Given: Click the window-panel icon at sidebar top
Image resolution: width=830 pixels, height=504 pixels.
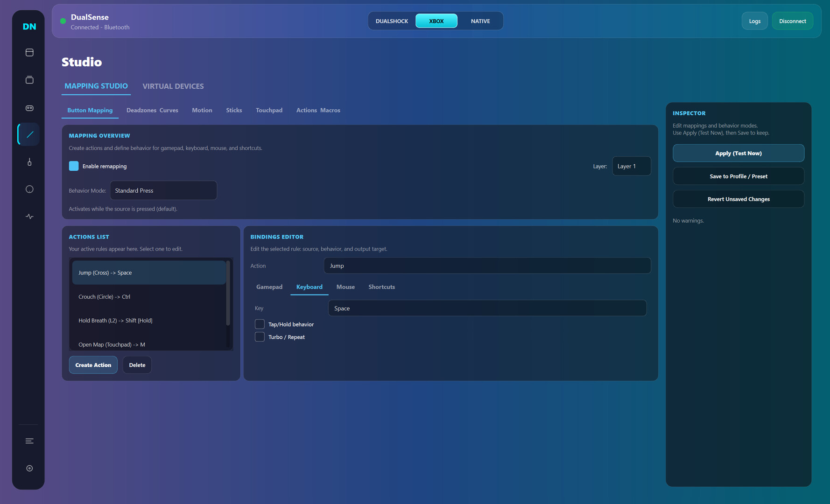Looking at the screenshot, I should click(x=29, y=53).
